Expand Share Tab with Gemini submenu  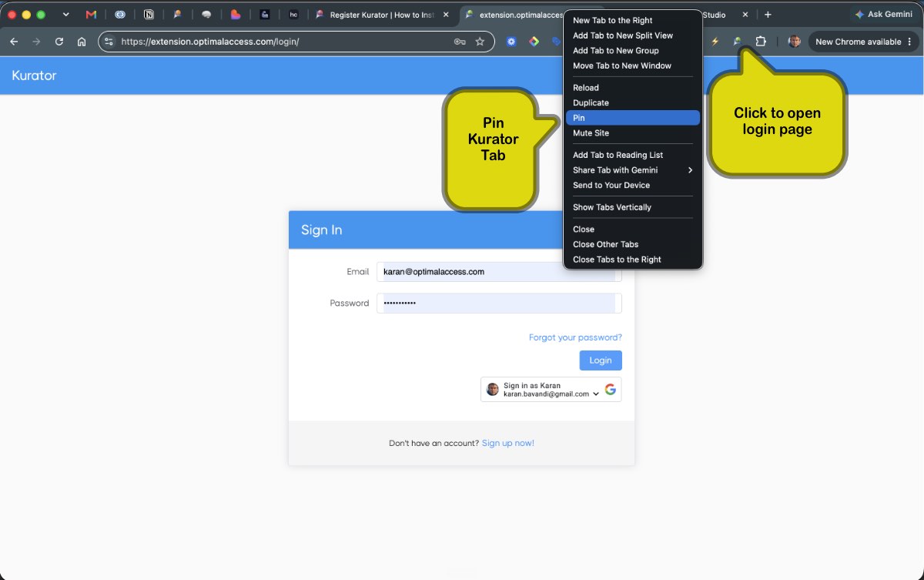(x=632, y=170)
